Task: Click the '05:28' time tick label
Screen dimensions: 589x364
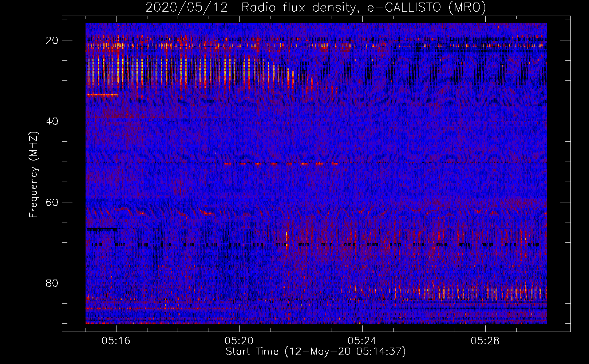Action: [485, 341]
